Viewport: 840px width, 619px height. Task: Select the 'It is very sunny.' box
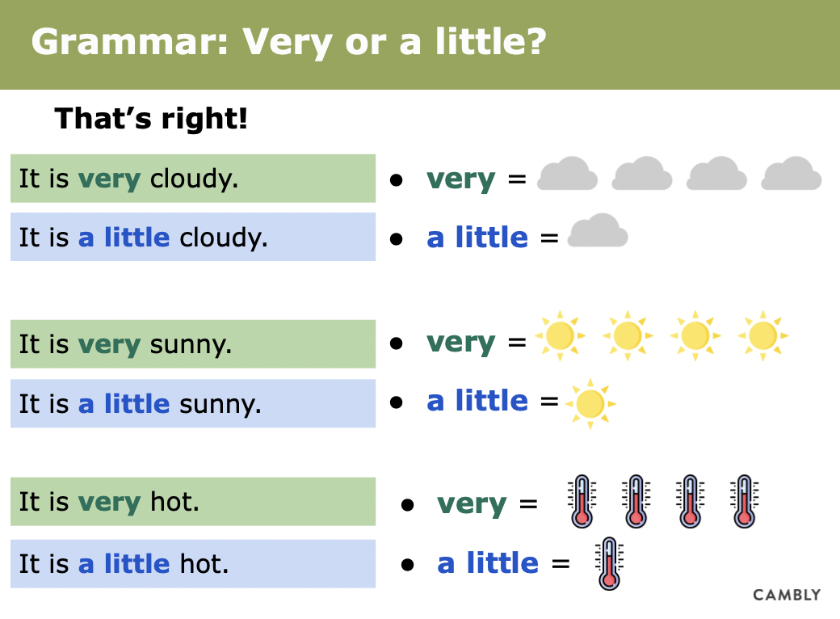click(x=193, y=344)
